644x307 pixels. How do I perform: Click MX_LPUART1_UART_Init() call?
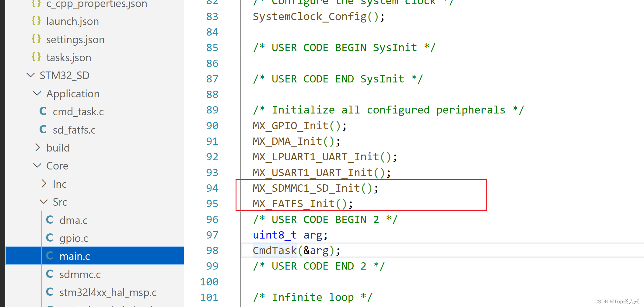click(325, 157)
